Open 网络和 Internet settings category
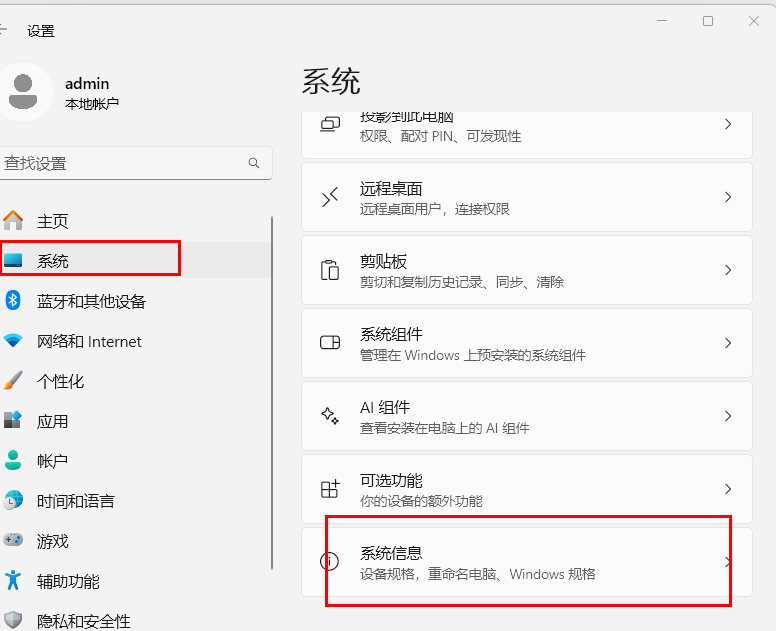This screenshot has width=776, height=631. coord(135,340)
